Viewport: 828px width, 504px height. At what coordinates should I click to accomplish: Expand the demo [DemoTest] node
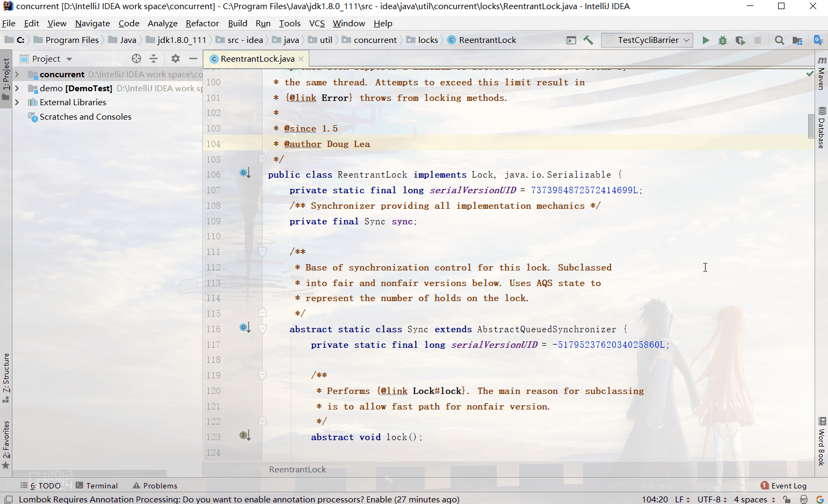click(x=17, y=88)
